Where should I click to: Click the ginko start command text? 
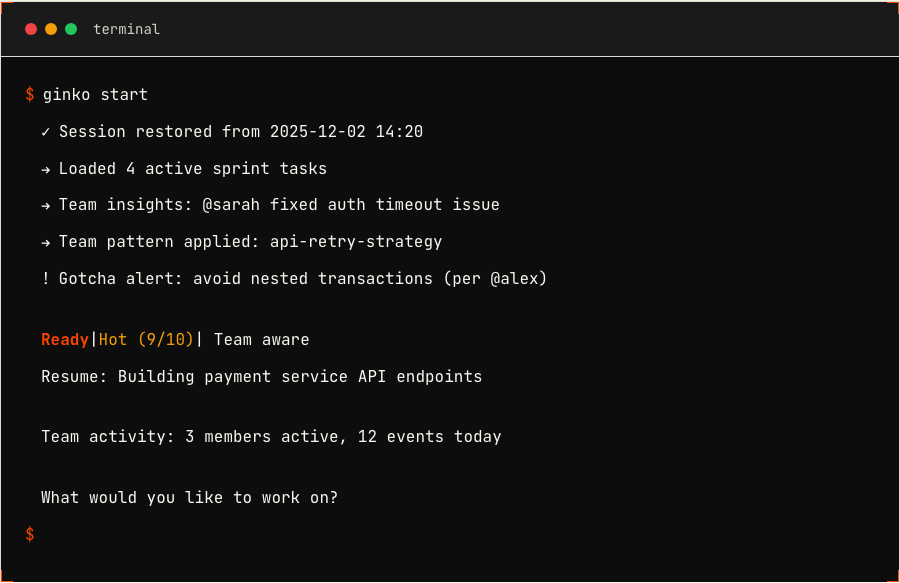pos(95,95)
